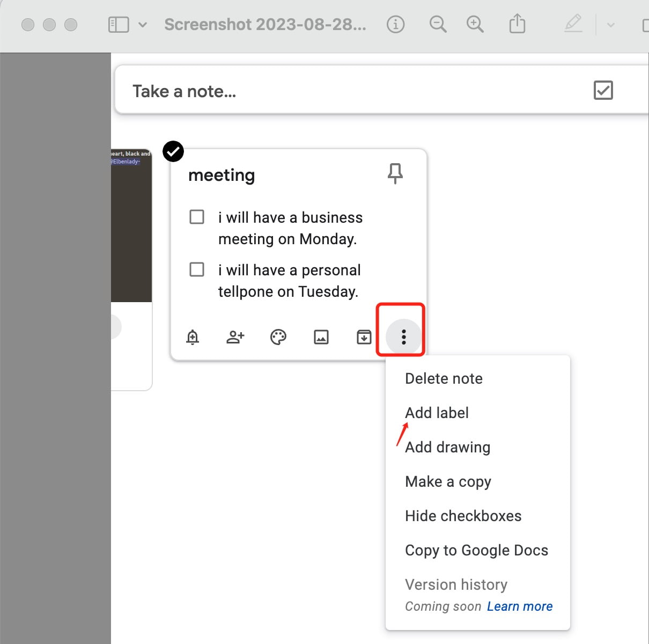The width and height of the screenshot is (649, 644).
Task: Deselect the meeting note checkmark badge
Action: (173, 151)
